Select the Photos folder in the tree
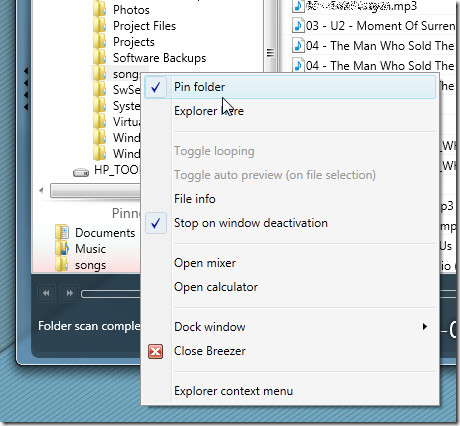The image size is (460, 426). tap(131, 10)
